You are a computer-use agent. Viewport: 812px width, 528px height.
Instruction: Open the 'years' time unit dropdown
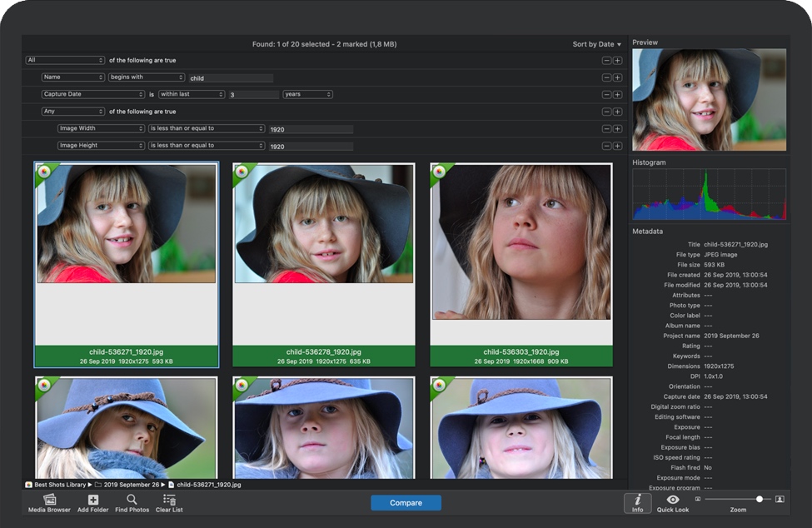(x=306, y=94)
